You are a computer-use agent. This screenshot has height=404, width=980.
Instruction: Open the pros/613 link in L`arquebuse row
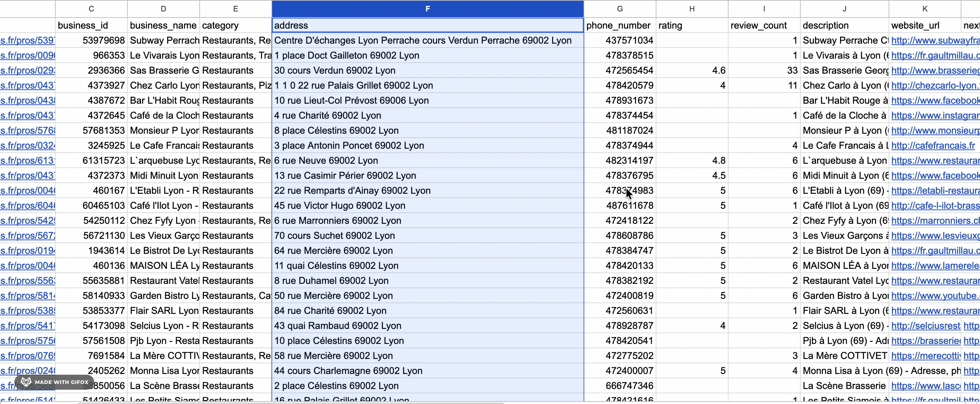(27, 160)
